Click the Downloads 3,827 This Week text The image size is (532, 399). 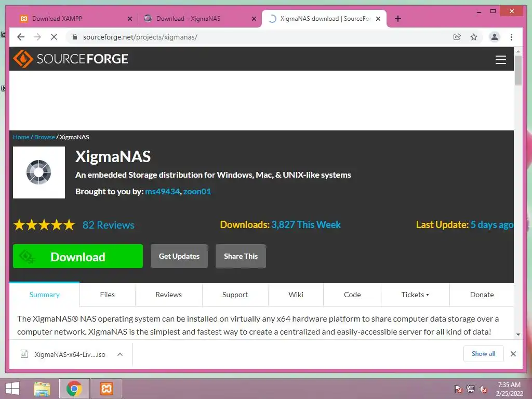point(280,224)
